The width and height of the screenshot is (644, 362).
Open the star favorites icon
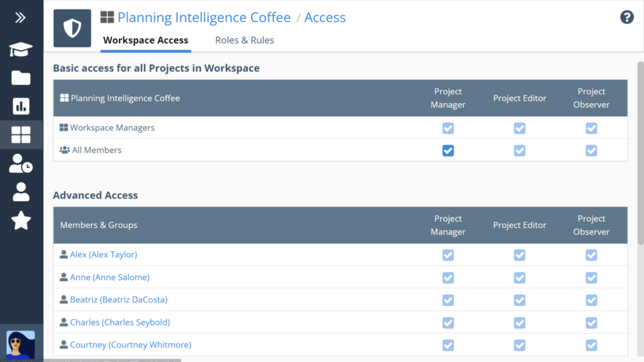click(21, 220)
